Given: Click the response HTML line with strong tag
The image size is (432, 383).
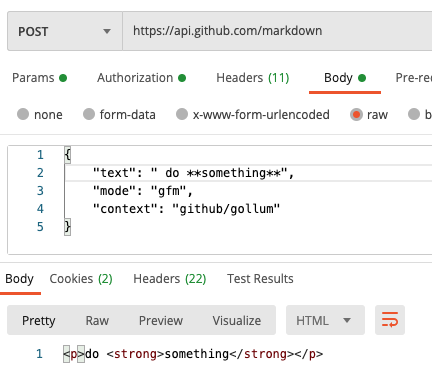Looking at the screenshot, I should (193, 354).
